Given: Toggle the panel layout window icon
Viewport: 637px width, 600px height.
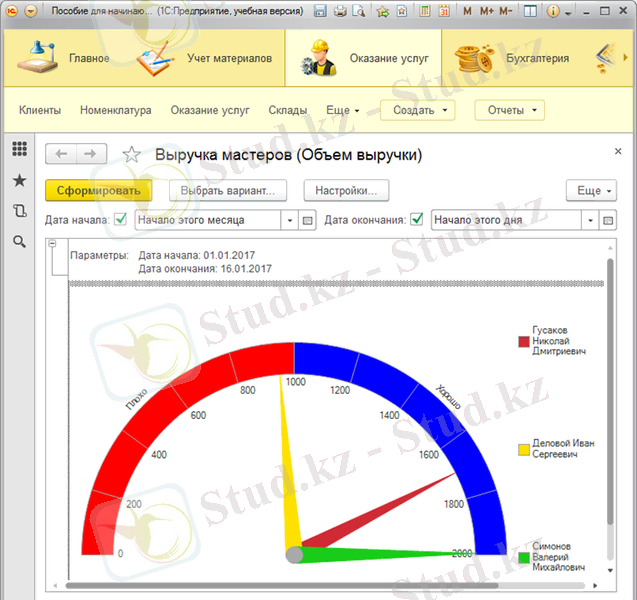Looking at the screenshot, I should pyautogui.click(x=530, y=11).
